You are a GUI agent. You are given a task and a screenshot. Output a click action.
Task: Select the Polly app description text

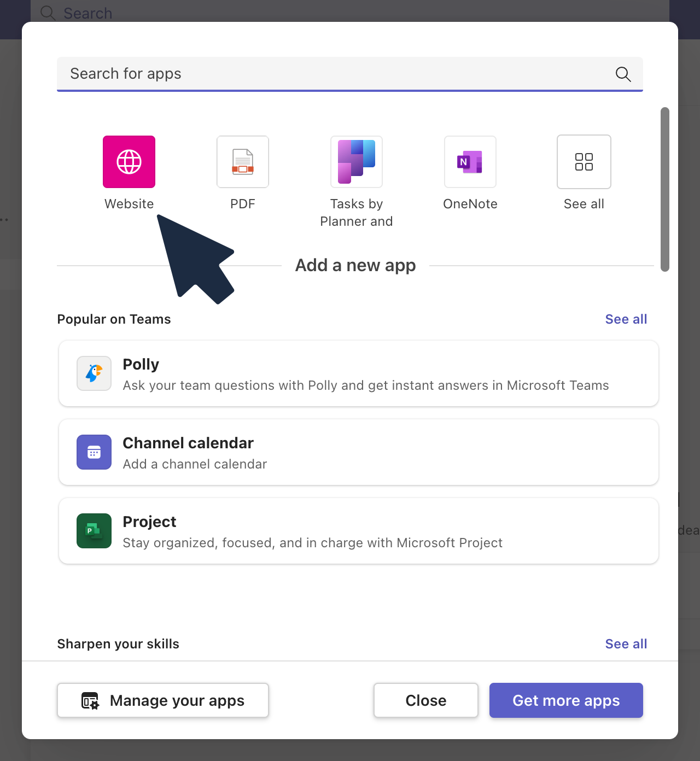click(365, 385)
